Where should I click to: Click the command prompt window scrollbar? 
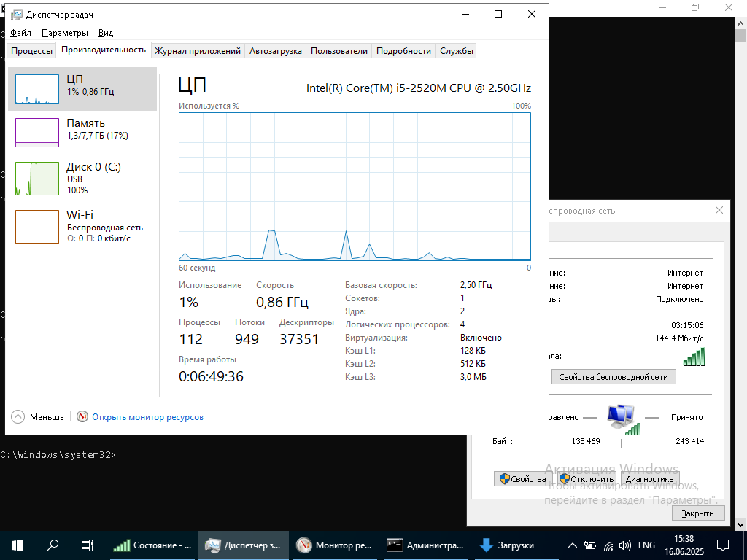[741, 274]
